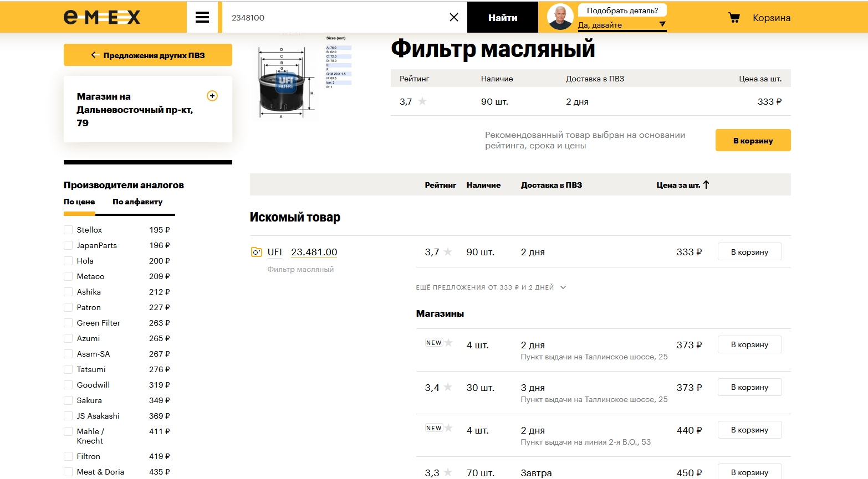Switch to 'По цене' tab
The width and height of the screenshot is (868, 479).
click(x=79, y=202)
